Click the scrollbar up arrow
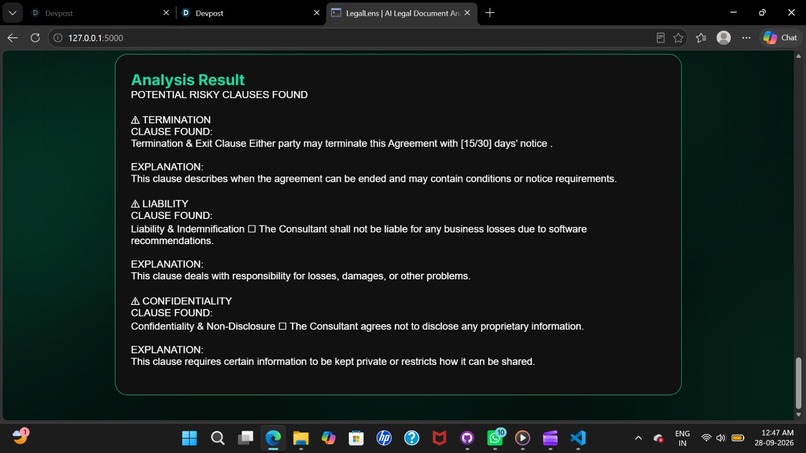806x453 pixels. [x=798, y=56]
